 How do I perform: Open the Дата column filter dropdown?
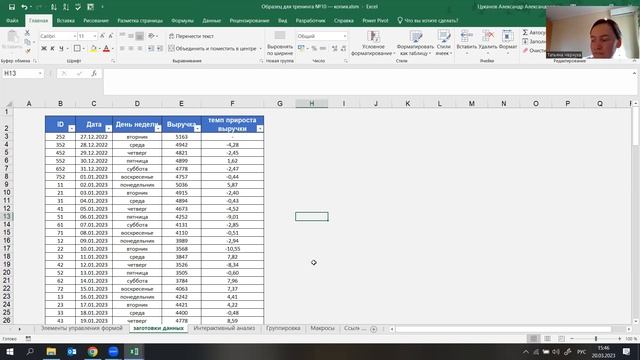108,129
